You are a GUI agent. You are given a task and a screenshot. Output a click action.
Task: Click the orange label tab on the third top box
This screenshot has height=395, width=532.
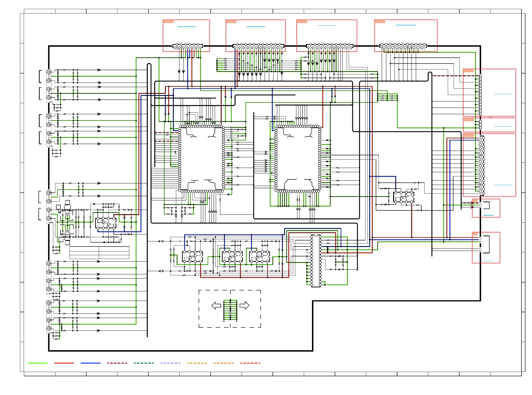pyautogui.click(x=302, y=22)
